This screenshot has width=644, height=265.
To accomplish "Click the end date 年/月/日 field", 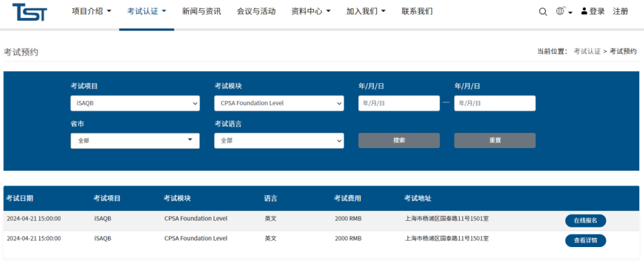I will pos(494,103).
